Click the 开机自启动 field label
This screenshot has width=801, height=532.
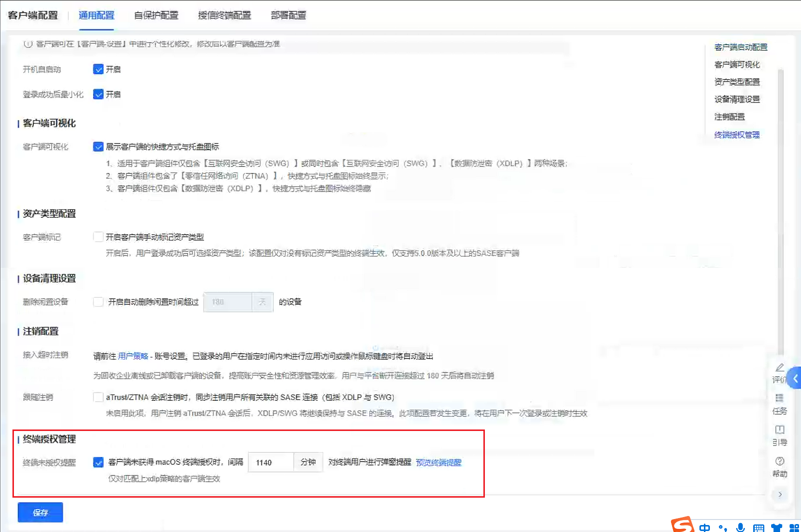coord(42,69)
